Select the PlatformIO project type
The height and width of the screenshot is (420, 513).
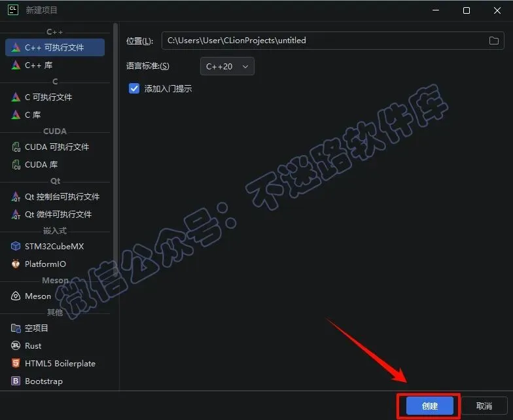pos(55,264)
